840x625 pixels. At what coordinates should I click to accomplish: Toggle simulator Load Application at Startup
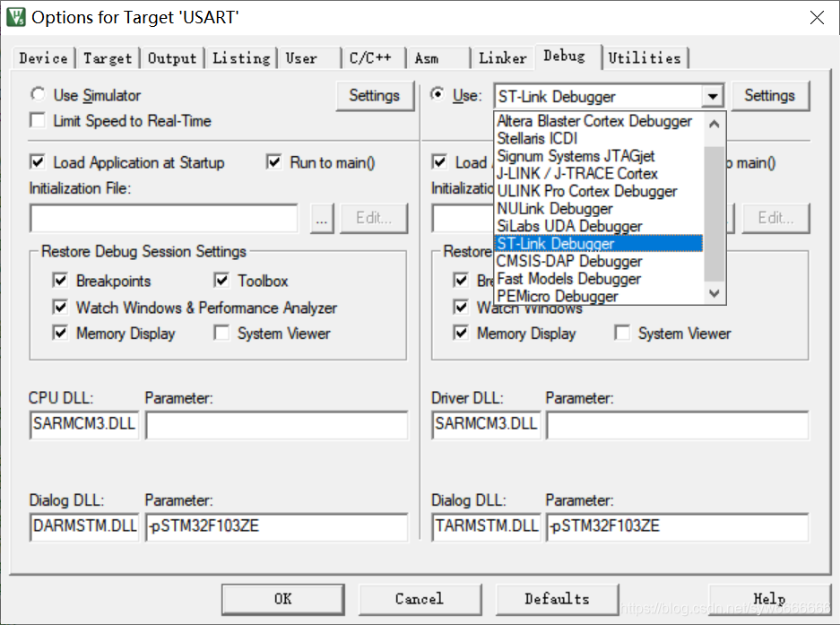38,162
